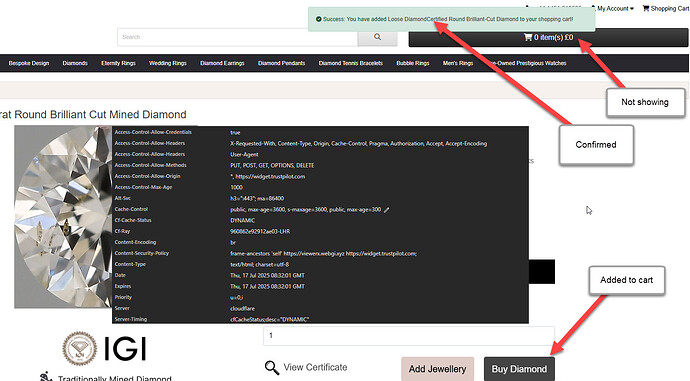This screenshot has width=690, height=381.
Task: Select the Date header value
Action: [268, 275]
